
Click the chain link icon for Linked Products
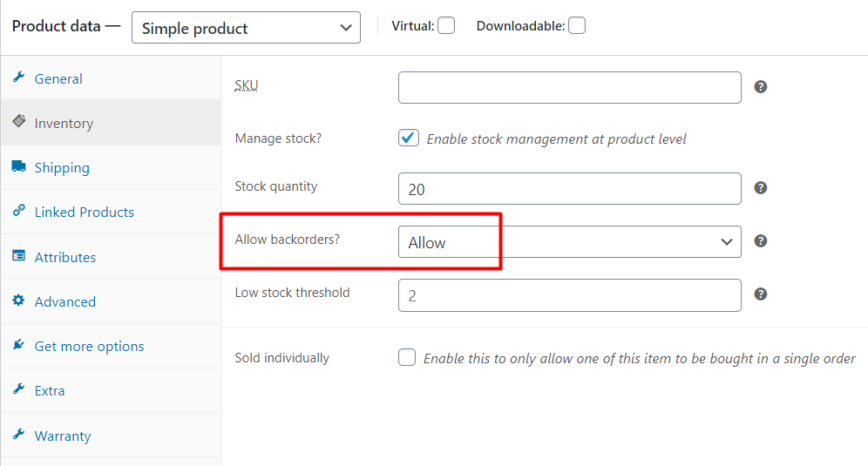pyautogui.click(x=19, y=210)
